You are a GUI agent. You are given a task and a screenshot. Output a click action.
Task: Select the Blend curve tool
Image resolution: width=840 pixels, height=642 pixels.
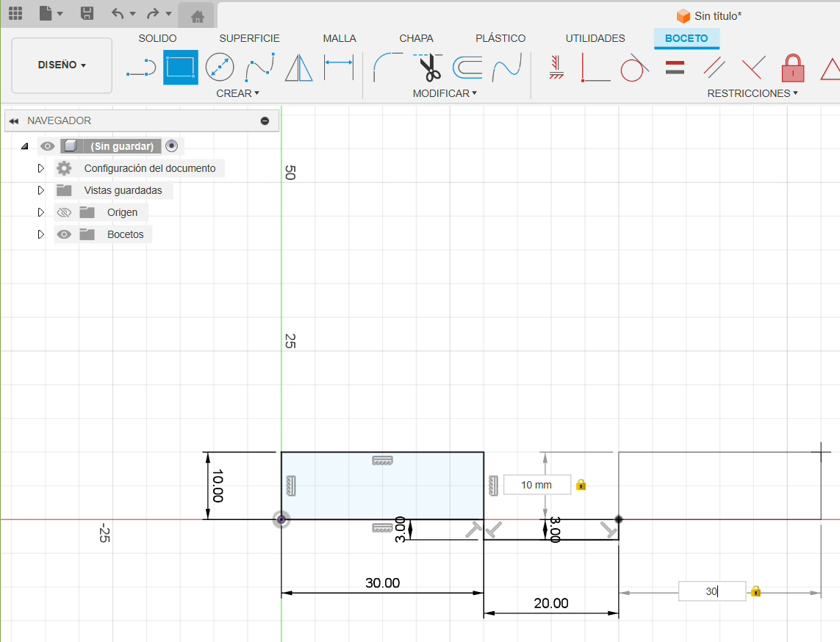pyautogui.click(x=507, y=68)
